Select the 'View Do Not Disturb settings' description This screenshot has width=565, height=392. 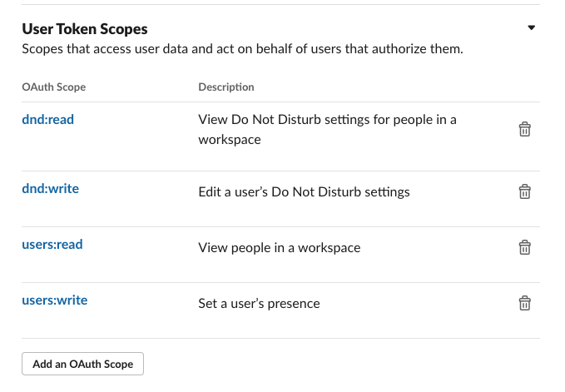(327, 120)
